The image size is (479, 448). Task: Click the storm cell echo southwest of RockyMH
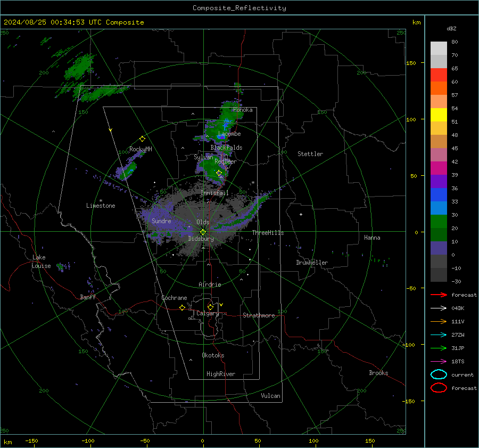point(128,171)
